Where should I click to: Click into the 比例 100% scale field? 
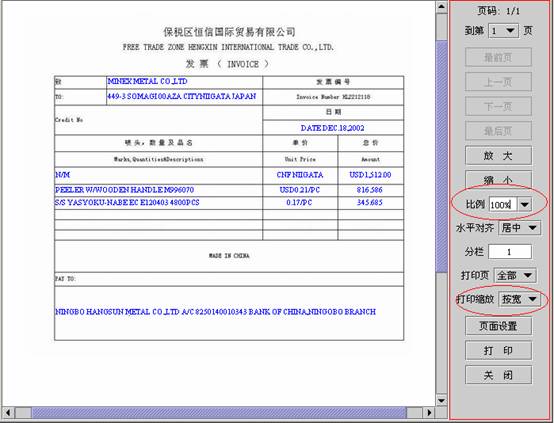tap(502, 205)
